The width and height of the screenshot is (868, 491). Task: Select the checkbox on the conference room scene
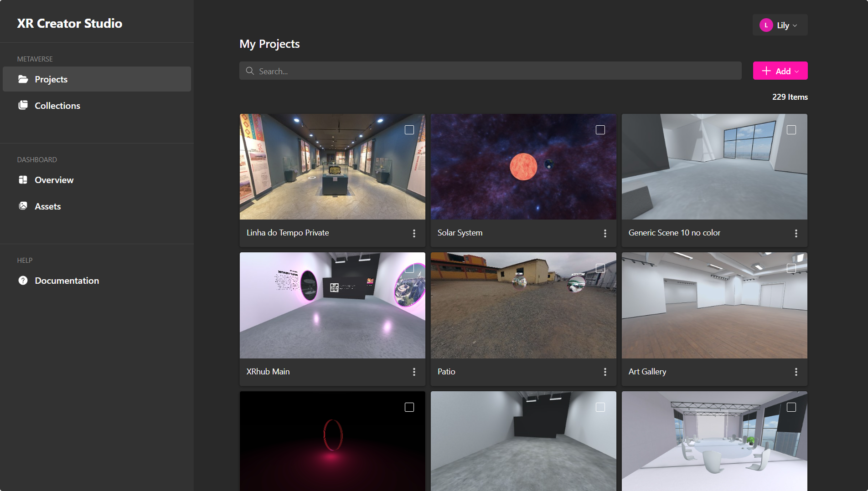[x=791, y=407]
